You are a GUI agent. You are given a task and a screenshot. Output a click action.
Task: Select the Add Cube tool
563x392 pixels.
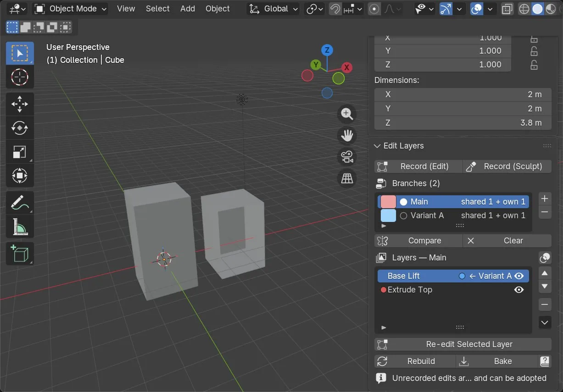(x=20, y=254)
